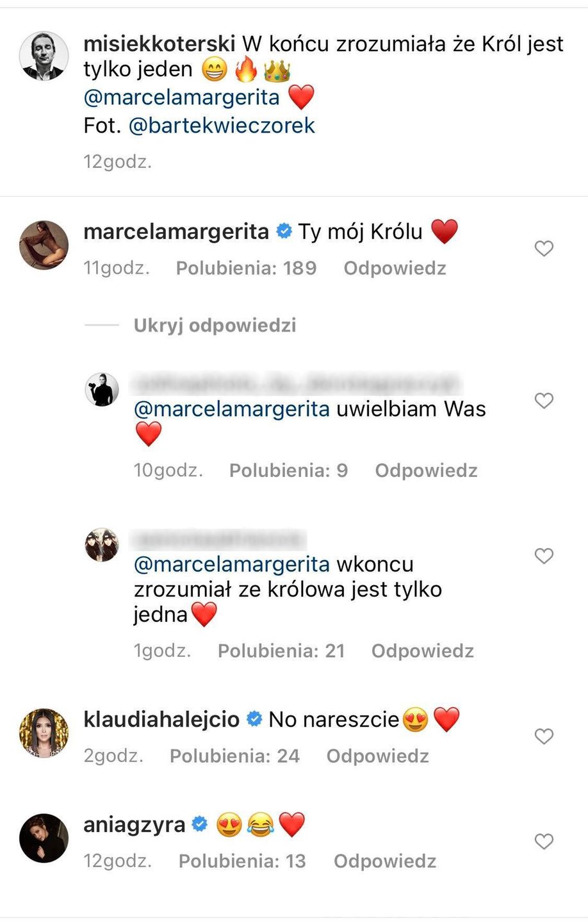Tap heart on aniagzyra's comment
Screen dimensions: 588x923
pos(543,841)
